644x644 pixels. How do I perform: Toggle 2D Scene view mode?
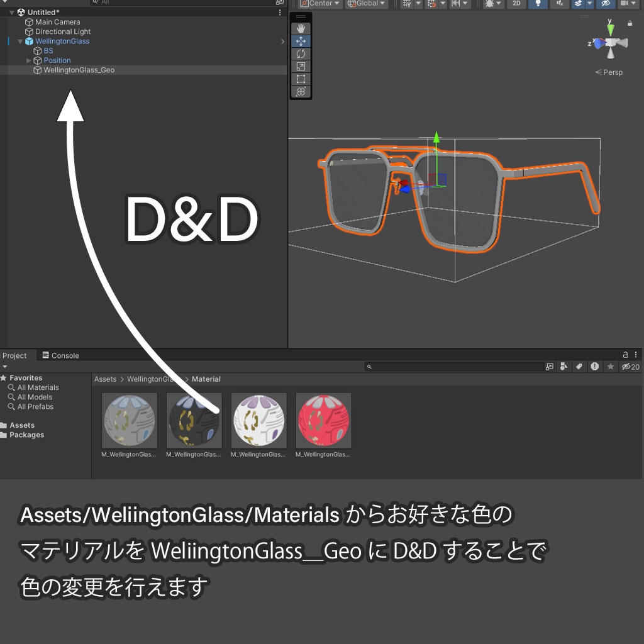pos(516,4)
